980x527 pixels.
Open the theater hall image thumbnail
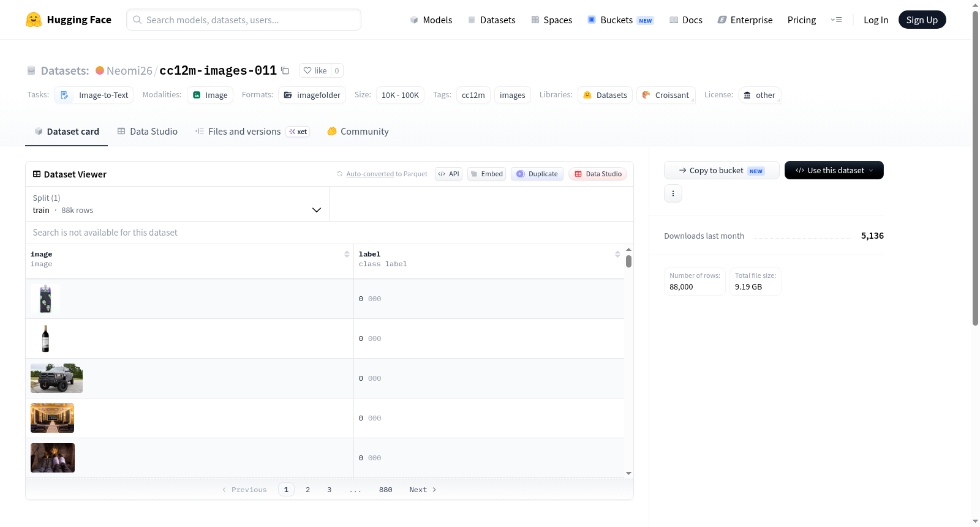point(52,418)
